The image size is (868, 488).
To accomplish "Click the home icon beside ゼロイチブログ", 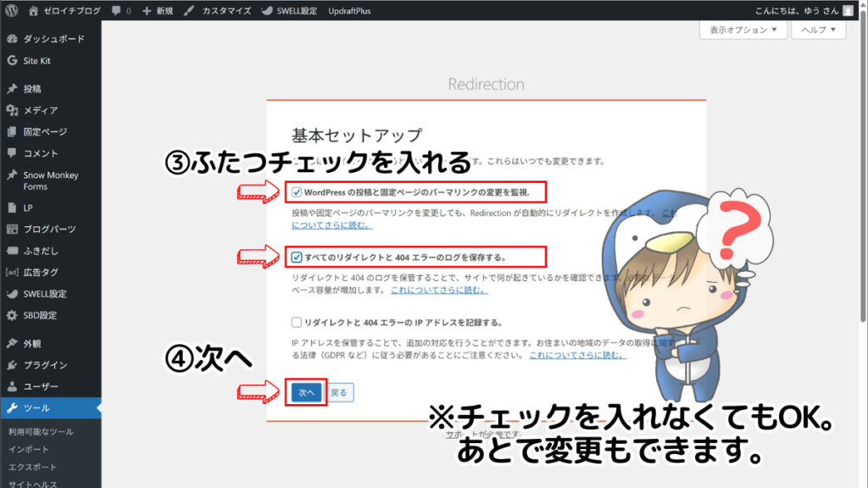I will [33, 10].
